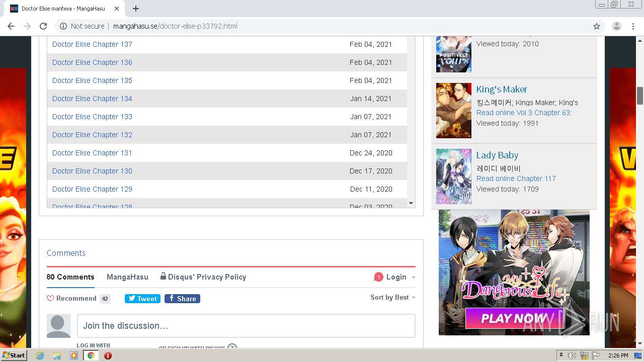Image resolution: width=644 pixels, height=362 pixels.
Task: Close the Doctor Elise browser tab
Action: tap(116, 9)
